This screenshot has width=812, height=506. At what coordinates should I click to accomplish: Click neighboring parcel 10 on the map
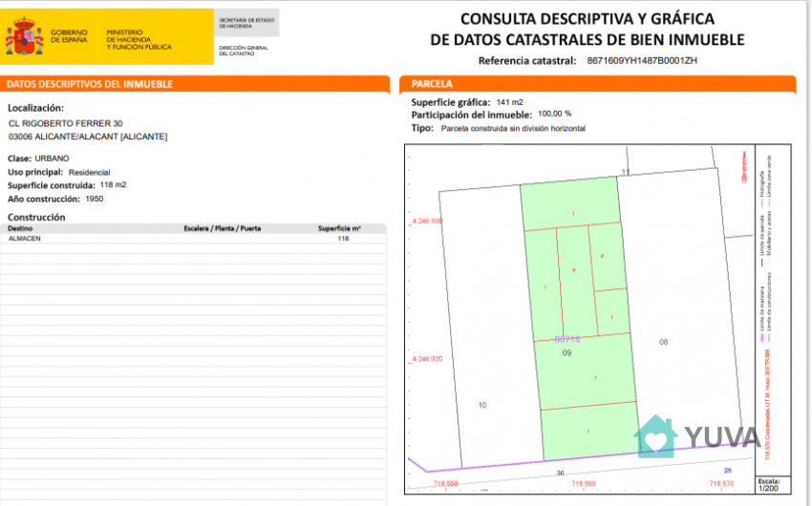pyautogui.click(x=482, y=405)
